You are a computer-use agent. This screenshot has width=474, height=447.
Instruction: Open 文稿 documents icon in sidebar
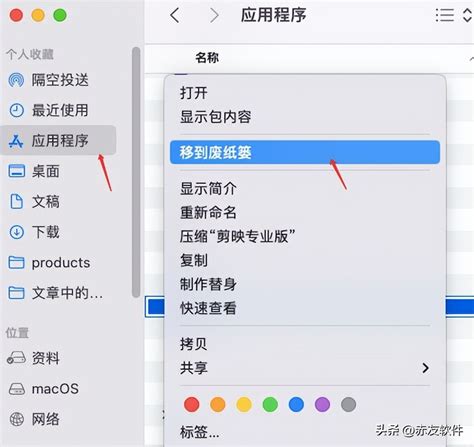[x=16, y=201]
